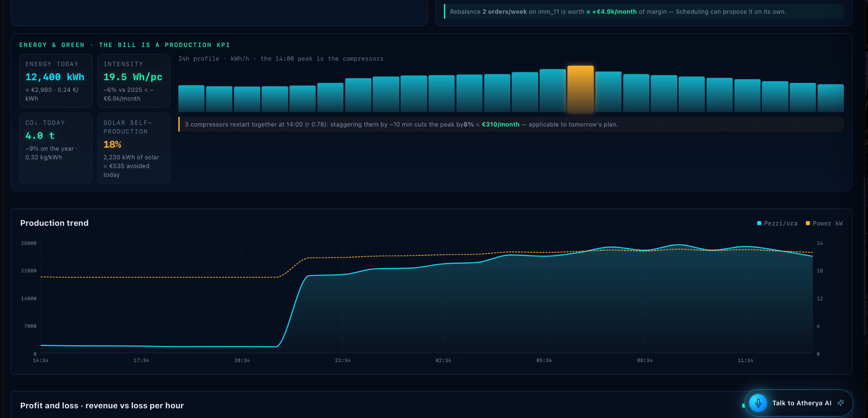Open the Talk to Atherya AI assistant

[799, 403]
